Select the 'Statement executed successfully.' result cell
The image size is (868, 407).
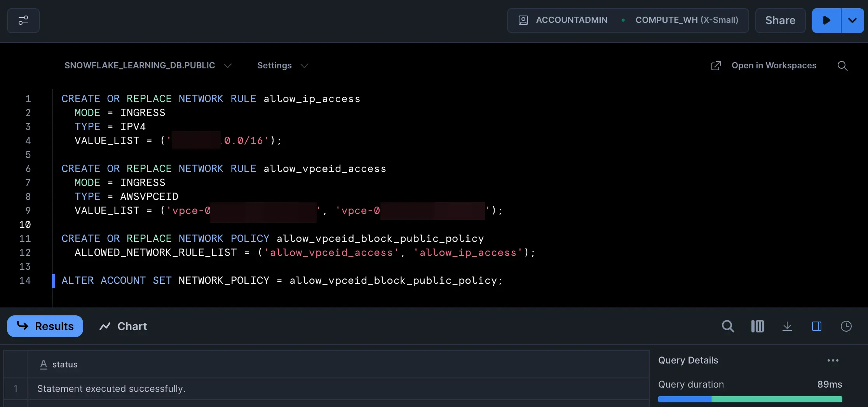[111, 389]
